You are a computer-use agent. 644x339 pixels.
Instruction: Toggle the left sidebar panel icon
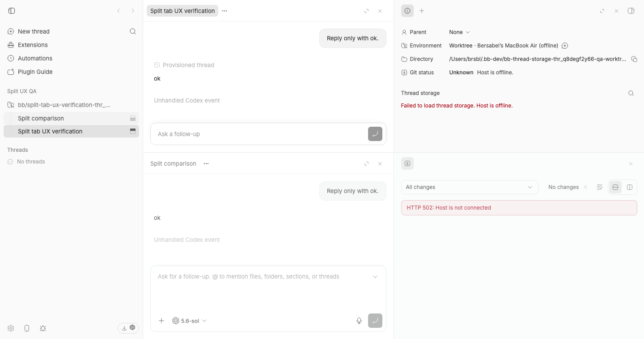click(x=12, y=11)
